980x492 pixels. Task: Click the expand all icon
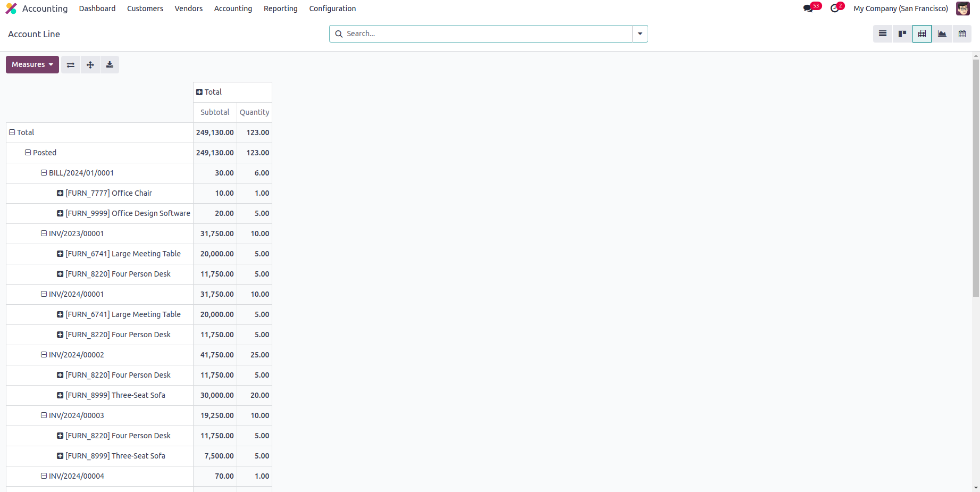[x=90, y=65]
